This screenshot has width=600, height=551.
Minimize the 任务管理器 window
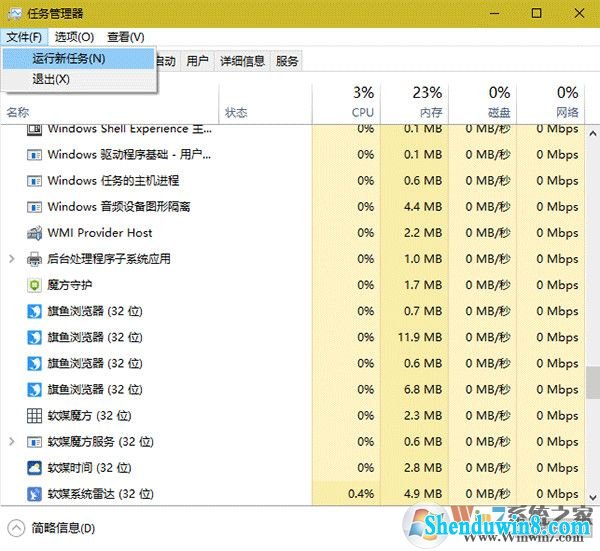coord(495,14)
